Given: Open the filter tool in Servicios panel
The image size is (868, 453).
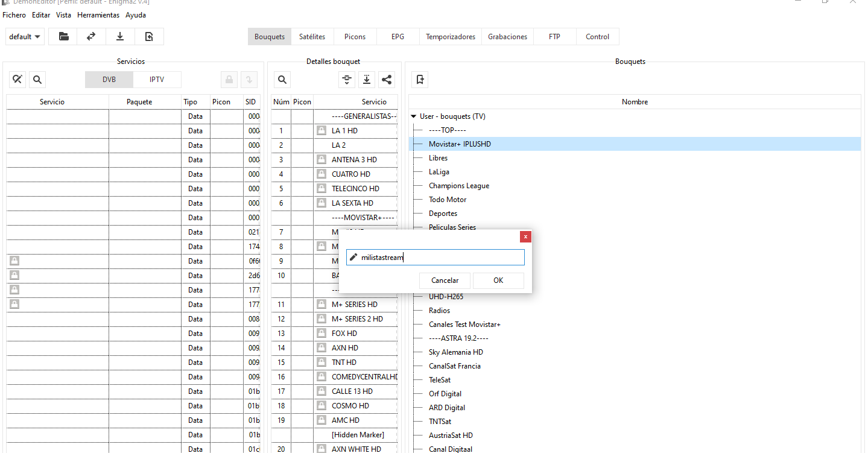Looking at the screenshot, I should pos(18,79).
